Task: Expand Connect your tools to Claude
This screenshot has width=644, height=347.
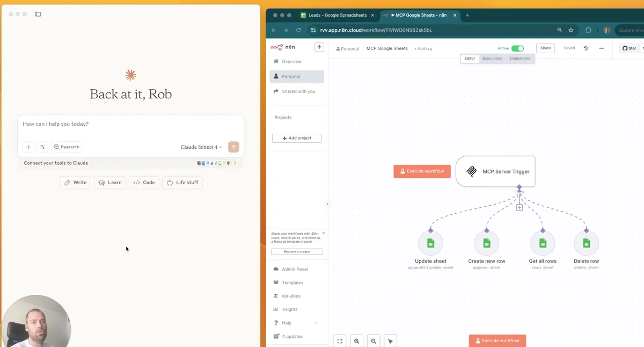Action: [x=131, y=163]
